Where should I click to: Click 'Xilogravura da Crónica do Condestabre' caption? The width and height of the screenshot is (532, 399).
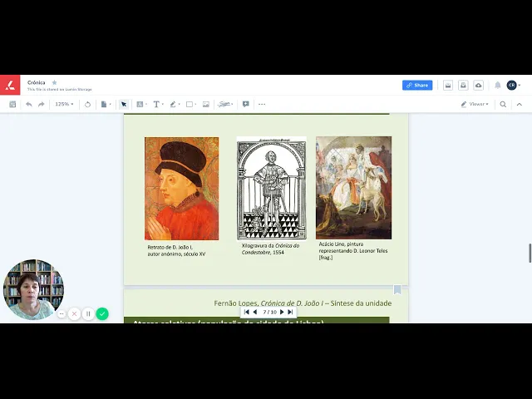tap(270, 249)
